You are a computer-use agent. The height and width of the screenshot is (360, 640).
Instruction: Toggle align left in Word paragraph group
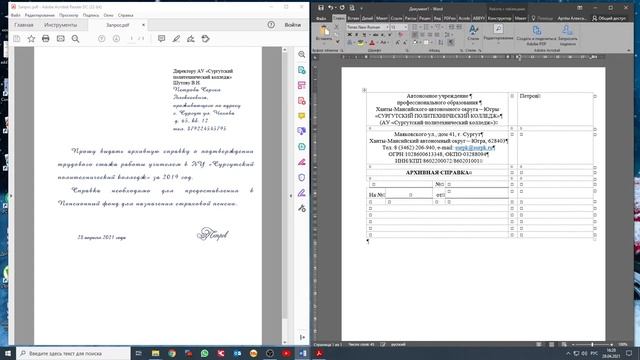[415, 35]
